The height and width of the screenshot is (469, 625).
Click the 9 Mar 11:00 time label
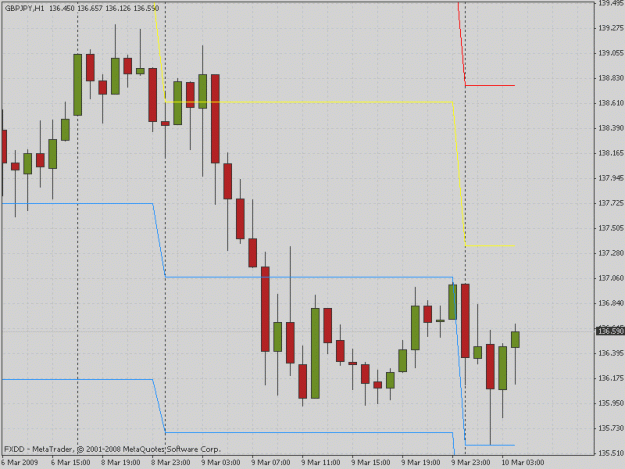(x=320, y=462)
